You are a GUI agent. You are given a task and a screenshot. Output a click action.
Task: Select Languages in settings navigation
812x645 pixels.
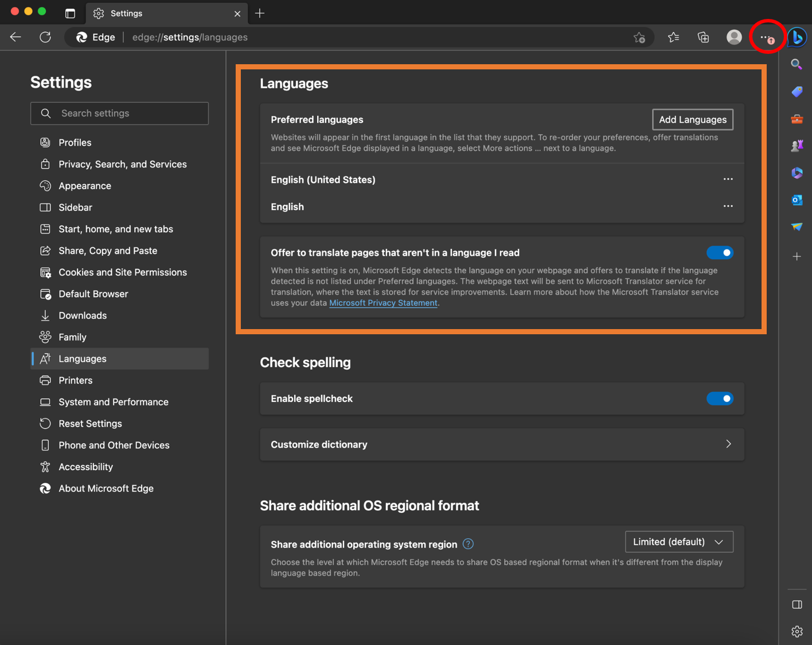(119, 359)
